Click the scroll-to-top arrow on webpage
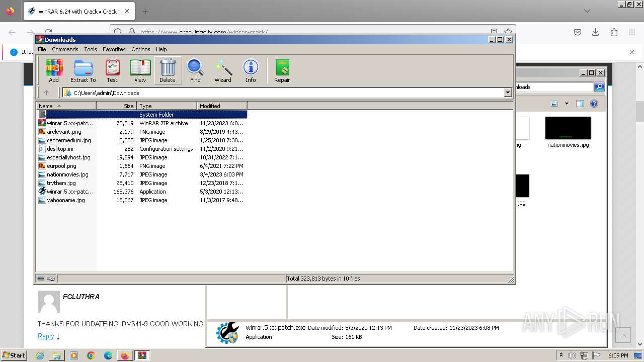644x362 pixels. 623,335
